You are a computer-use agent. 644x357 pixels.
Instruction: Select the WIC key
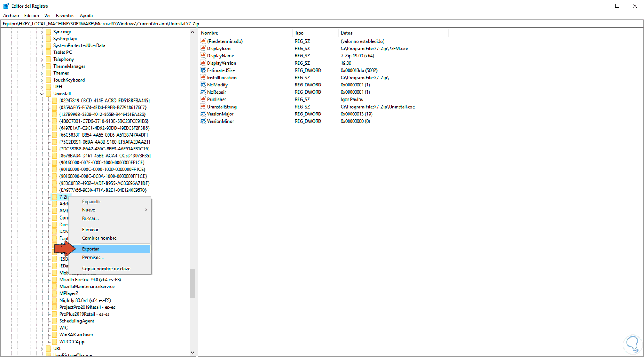[64, 328]
